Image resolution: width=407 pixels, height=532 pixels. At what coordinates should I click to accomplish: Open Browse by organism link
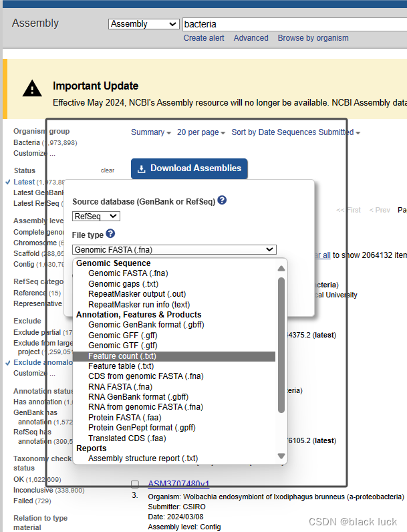click(313, 38)
